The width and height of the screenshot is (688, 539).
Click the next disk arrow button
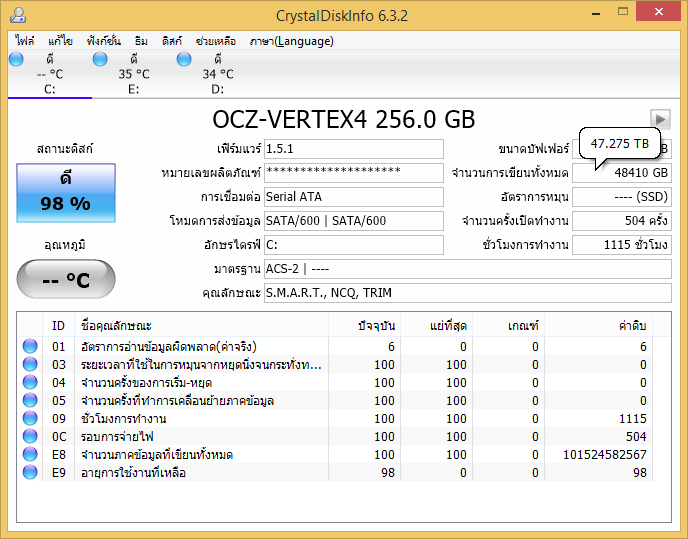pos(660,119)
